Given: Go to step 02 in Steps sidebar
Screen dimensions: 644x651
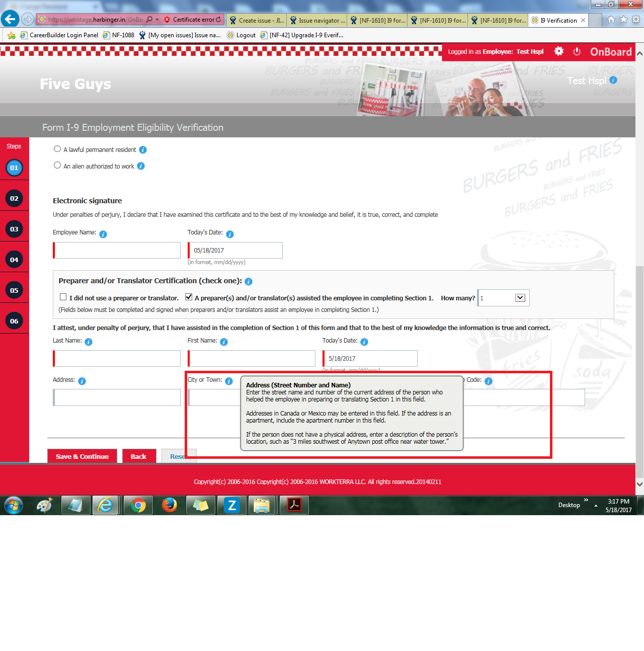Looking at the screenshot, I should point(14,199).
